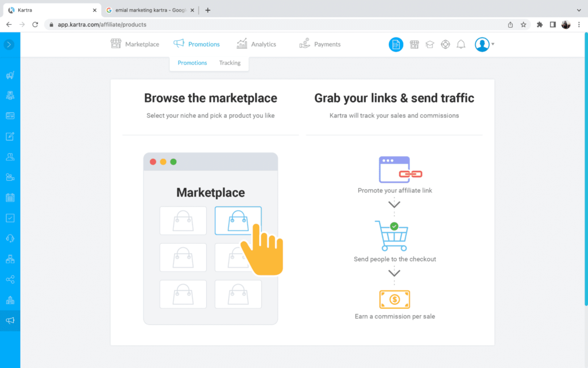
Task: Expand the left sidebar with the arrow
Action: (9, 45)
